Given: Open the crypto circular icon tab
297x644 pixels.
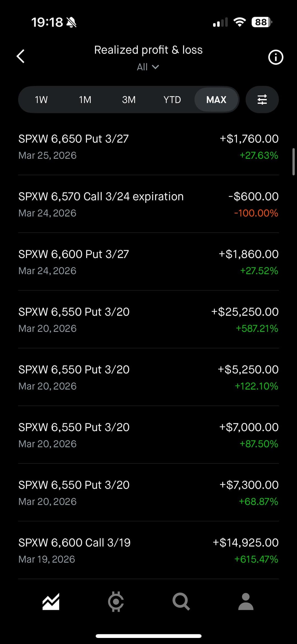Looking at the screenshot, I should click(x=116, y=602).
